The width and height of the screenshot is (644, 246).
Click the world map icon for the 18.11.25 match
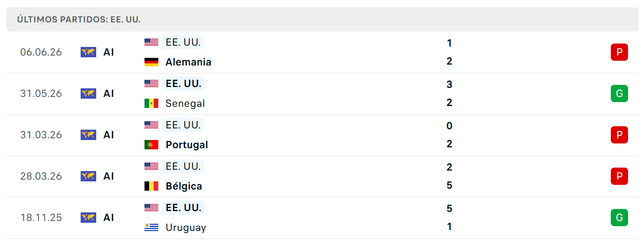point(88,218)
